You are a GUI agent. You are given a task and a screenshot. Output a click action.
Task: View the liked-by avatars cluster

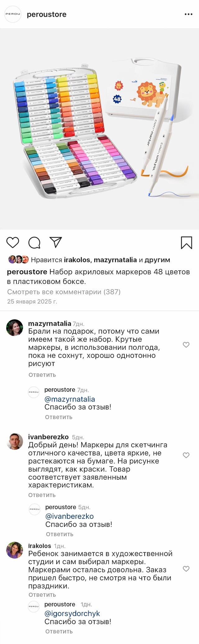[x=18, y=259]
